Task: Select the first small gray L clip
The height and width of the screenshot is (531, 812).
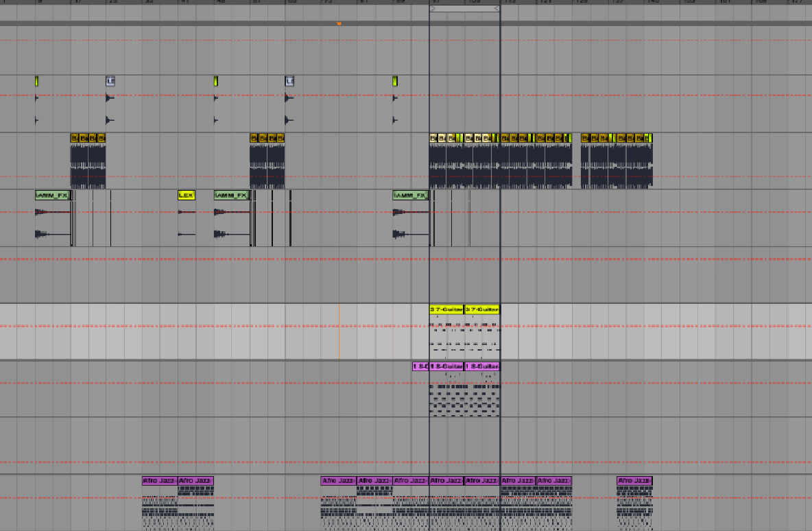Action: pyautogui.click(x=110, y=81)
